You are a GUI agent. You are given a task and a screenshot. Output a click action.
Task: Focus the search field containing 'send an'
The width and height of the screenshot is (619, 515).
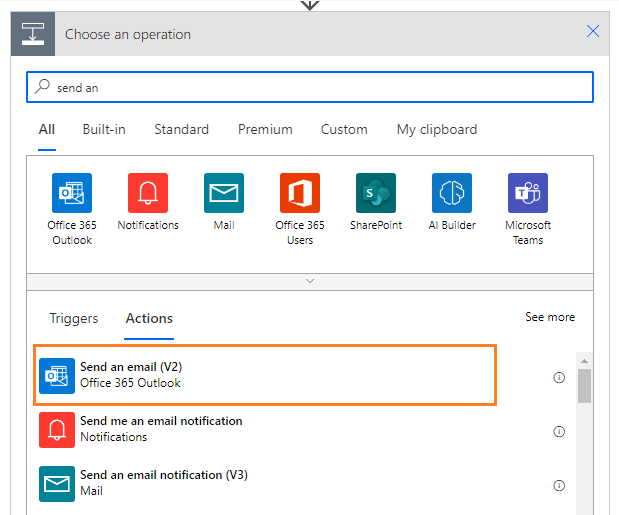(310, 87)
